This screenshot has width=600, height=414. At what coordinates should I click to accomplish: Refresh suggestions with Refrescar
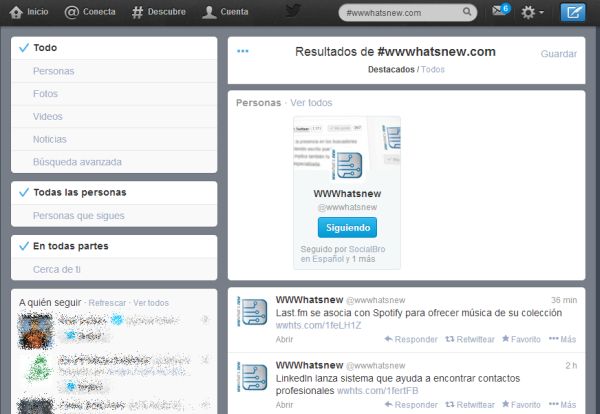click(107, 303)
